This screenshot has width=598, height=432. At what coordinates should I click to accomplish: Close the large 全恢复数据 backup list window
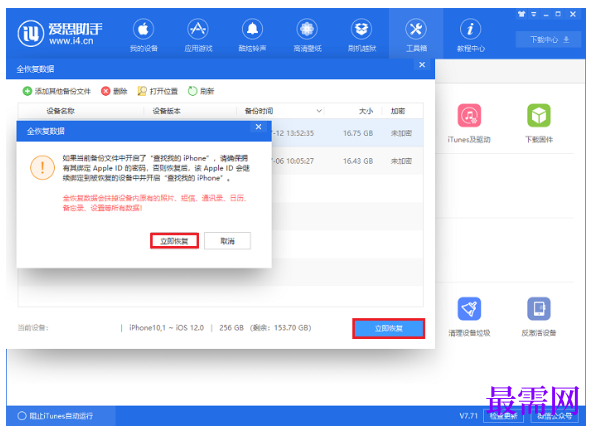coord(422,65)
